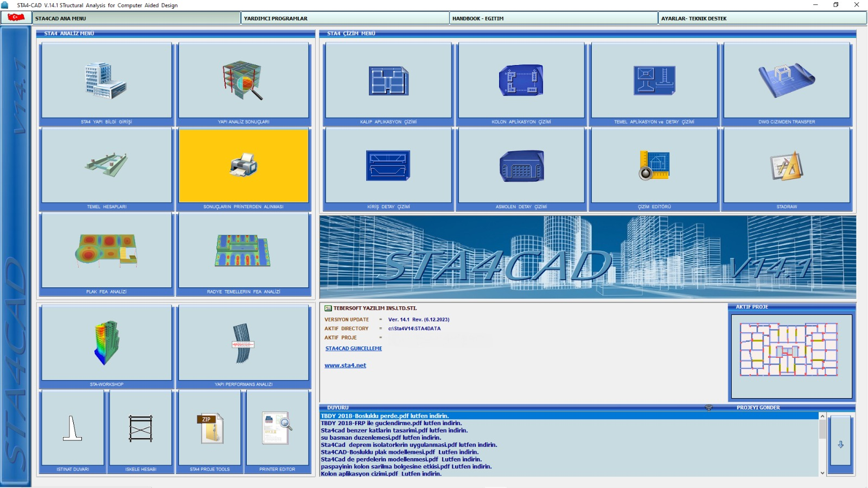868x488 pixels.
Task: Open STA4 Proje Tools zip icon
Action: 209,428
